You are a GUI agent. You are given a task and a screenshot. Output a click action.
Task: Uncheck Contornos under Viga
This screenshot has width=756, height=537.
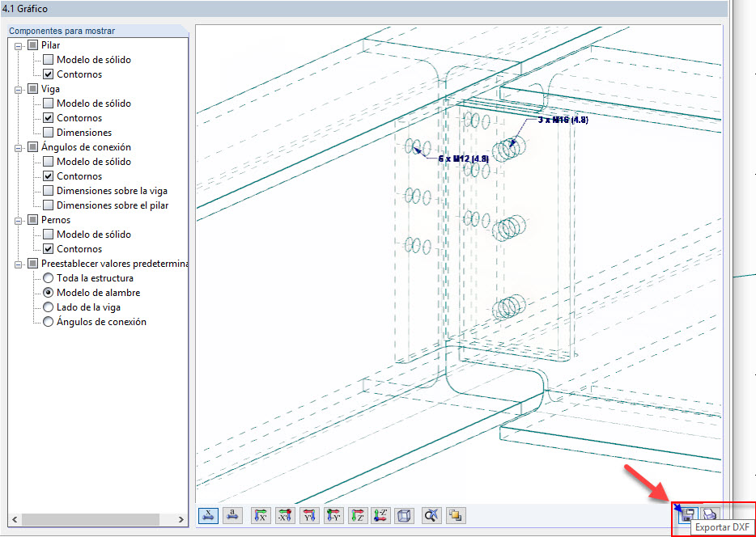coord(48,118)
